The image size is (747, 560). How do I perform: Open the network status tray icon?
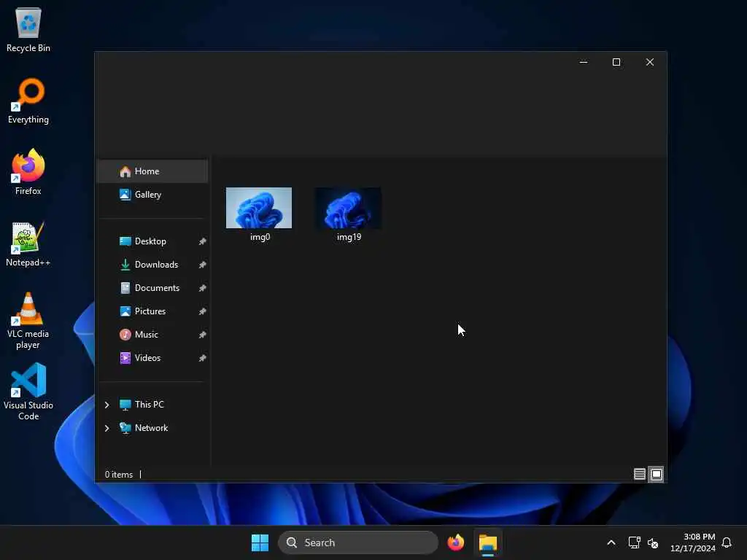point(634,542)
